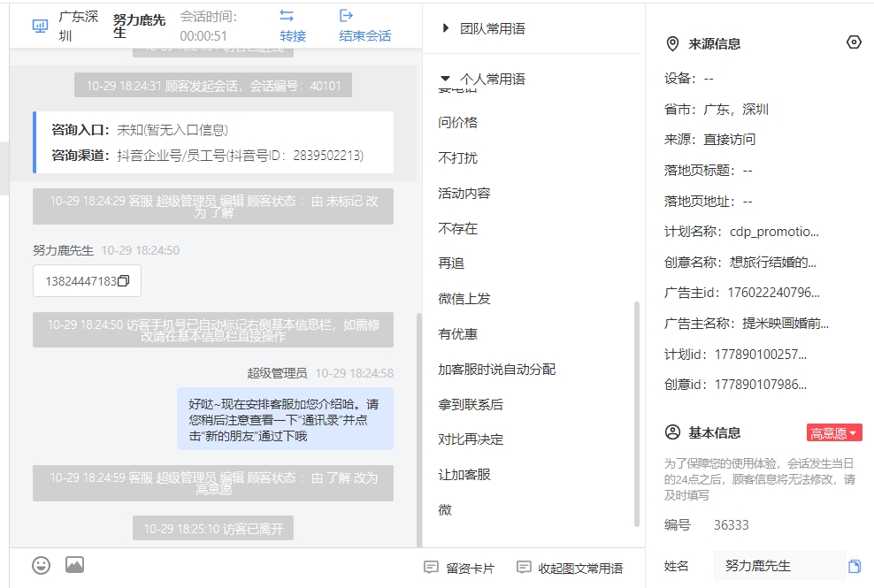
Task: Click the 广告主id 176022240796... value
Action: (774, 293)
